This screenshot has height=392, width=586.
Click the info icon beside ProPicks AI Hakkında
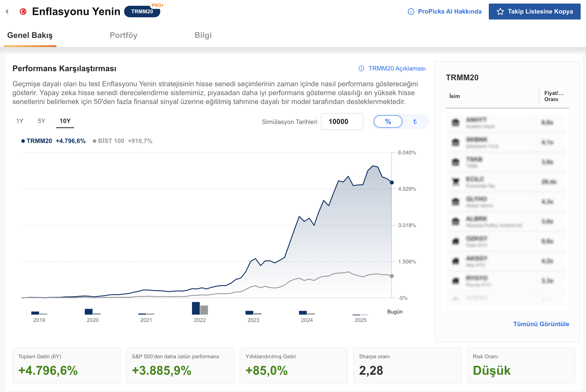tap(411, 12)
